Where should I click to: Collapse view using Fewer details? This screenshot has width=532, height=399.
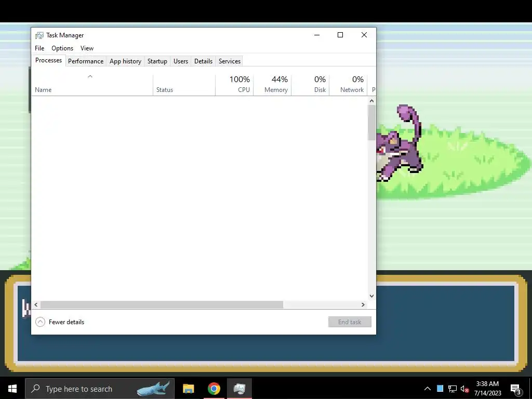(60, 322)
